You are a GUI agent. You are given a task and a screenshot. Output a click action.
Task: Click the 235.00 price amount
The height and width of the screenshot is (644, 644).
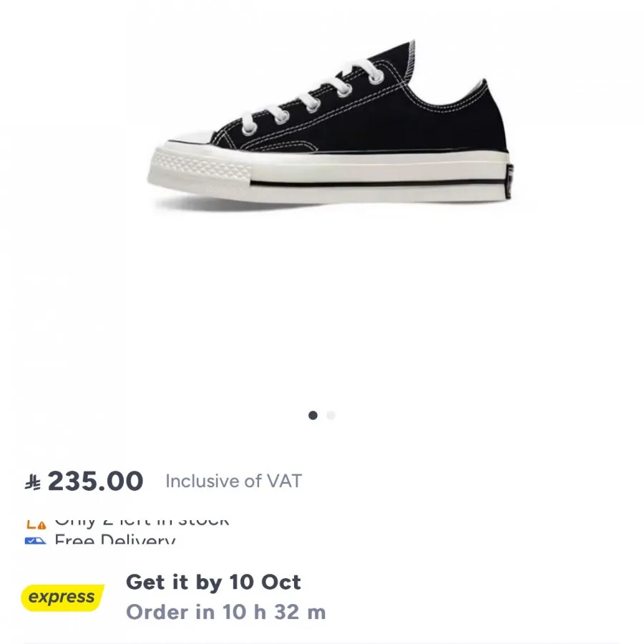pos(95,482)
